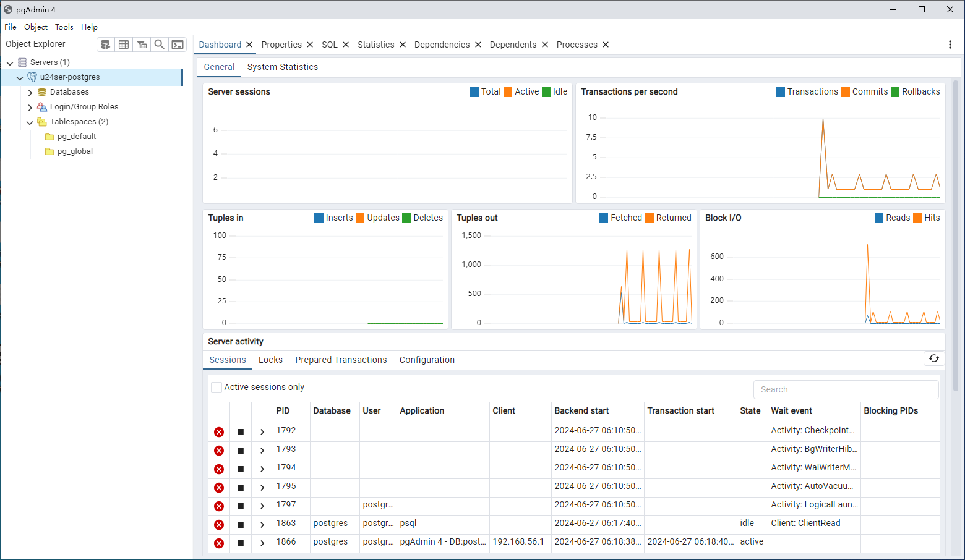This screenshot has width=965, height=560.
Task: Terminate session with PID 1795
Action: coord(219,488)
